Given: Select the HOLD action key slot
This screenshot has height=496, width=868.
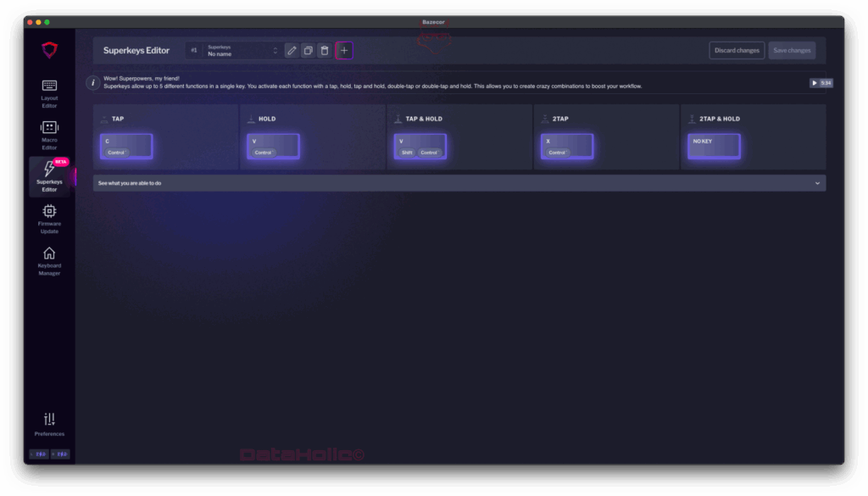Looking at the screenshot, I should [273, 147].
